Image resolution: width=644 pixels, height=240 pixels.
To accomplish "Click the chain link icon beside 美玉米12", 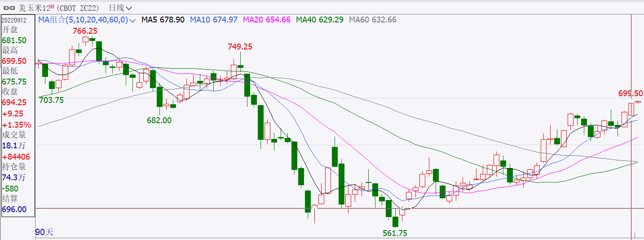I will [9, 8].
